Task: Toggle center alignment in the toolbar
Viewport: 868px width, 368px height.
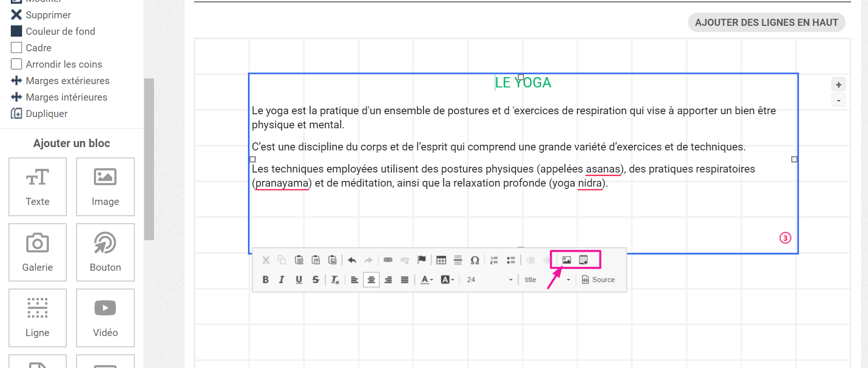Action: (x=371, y=280)
